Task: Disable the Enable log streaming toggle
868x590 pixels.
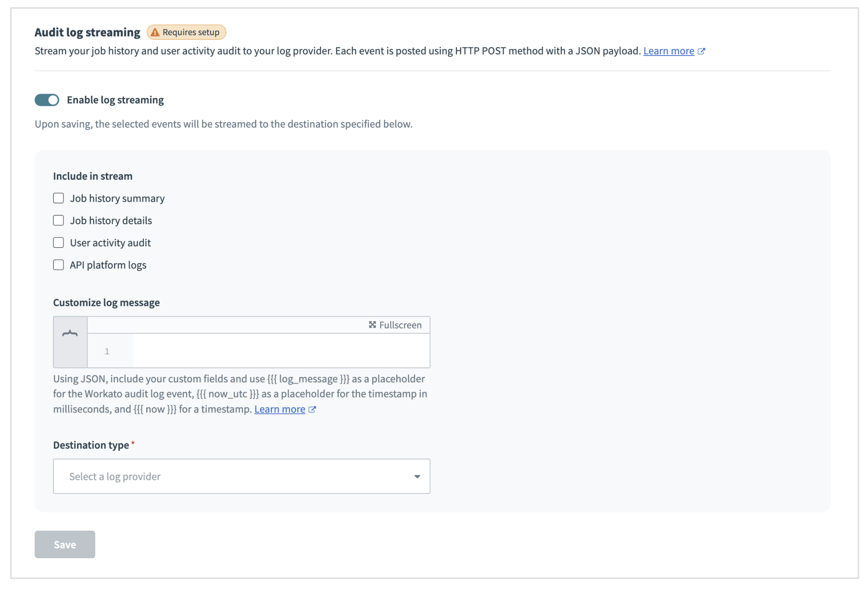Action: 47,100
